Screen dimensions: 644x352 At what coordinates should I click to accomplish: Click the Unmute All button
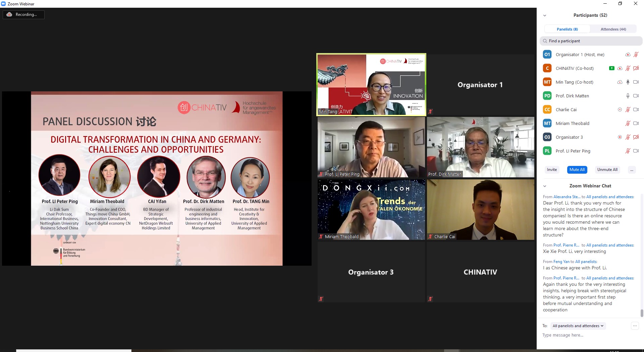[x=607, y=170]
